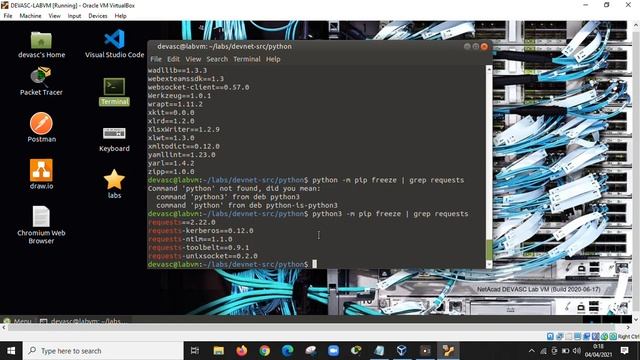The height and width of the screenshot is (360, 640).
Task: Open the VirtualBox Help menu
Action: 120,16
